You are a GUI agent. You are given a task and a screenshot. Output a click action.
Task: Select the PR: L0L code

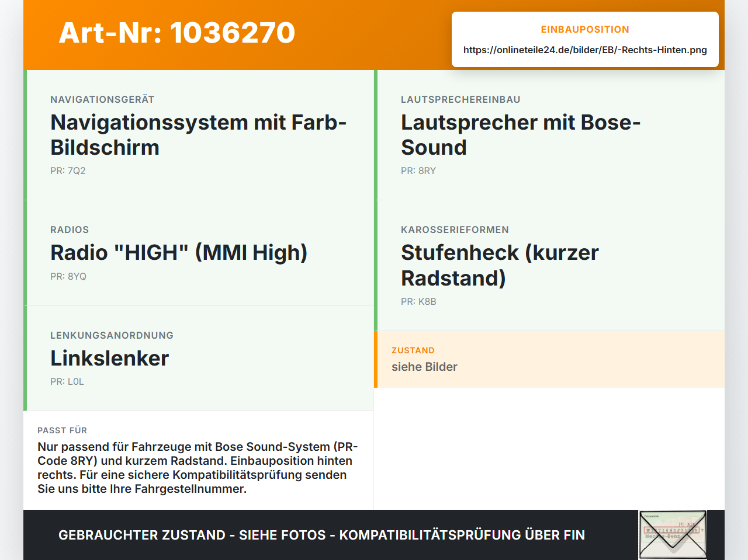pos(67,381)
